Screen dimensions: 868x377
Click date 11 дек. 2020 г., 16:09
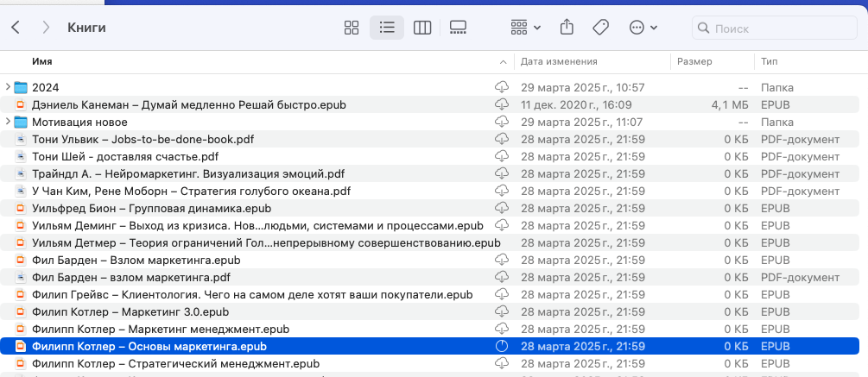576,104
